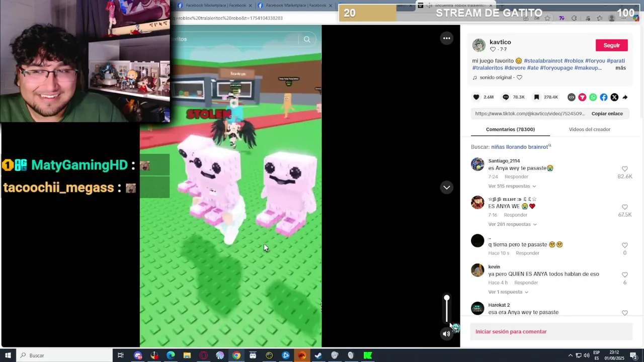Viewport: 644px width, 362px height.
Task: Click the video search field above the clip
Action: click(x=236, y=39)
